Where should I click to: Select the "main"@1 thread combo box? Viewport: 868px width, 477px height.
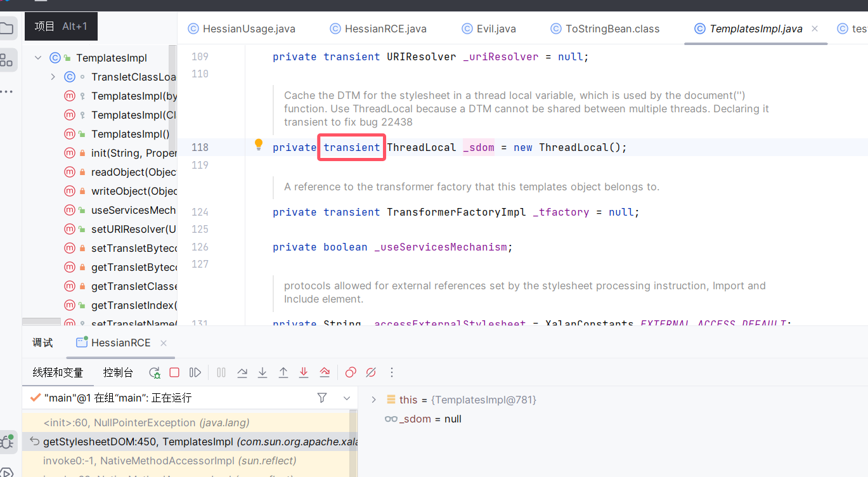(x=189, y=398)
